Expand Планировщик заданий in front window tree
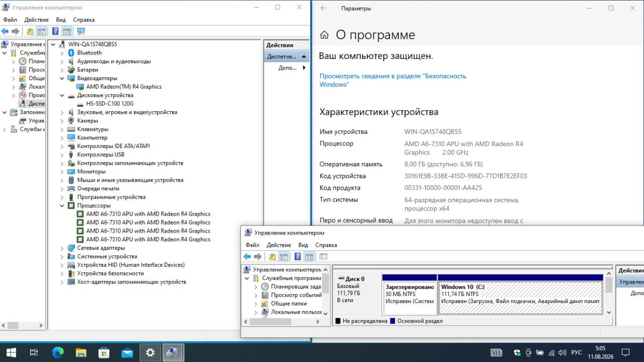 pyautogui.click(x=256, y=286)
